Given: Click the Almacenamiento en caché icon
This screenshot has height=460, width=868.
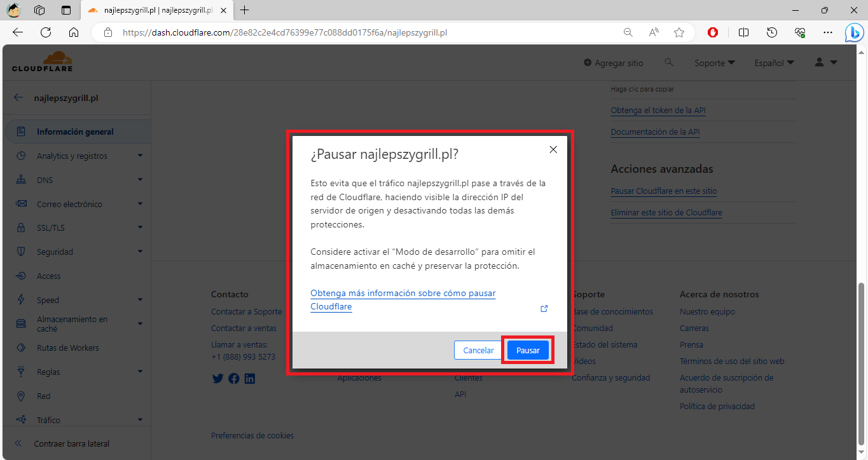Looking at the screenshot, I should point(21,323).
